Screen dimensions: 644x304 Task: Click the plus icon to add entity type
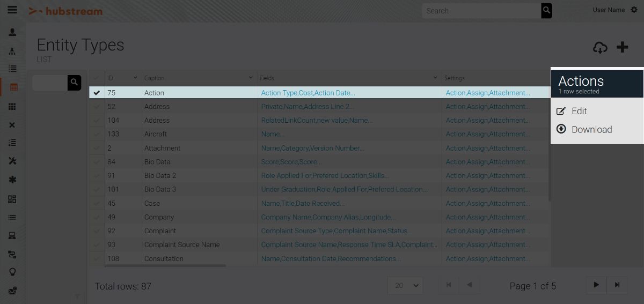pyautogui.click(x=622, y=47)
